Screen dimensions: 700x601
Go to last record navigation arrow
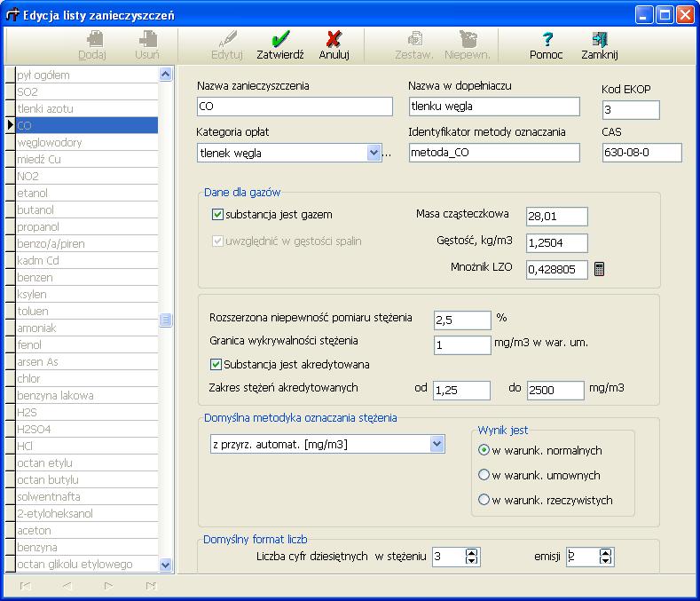tap(151, 586)
